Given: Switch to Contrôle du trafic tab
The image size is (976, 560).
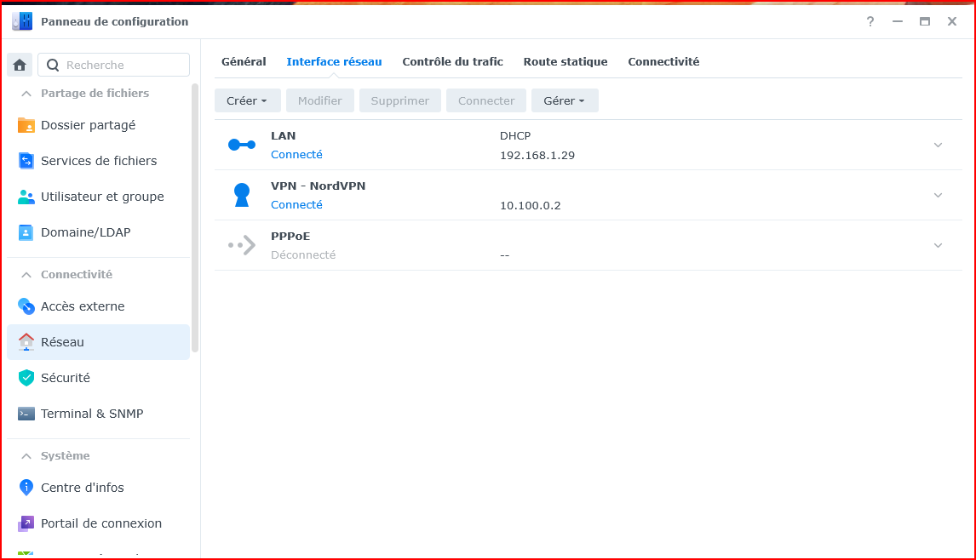Looking at the screenshot, I should (x=452, y=62).
